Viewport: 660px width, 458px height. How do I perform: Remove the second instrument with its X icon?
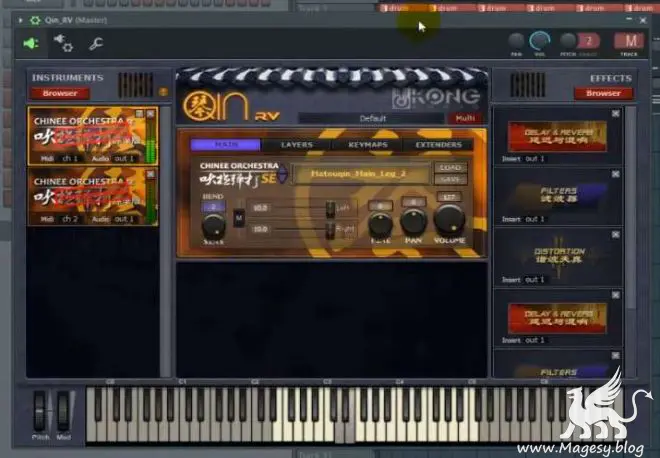[150, 174]
